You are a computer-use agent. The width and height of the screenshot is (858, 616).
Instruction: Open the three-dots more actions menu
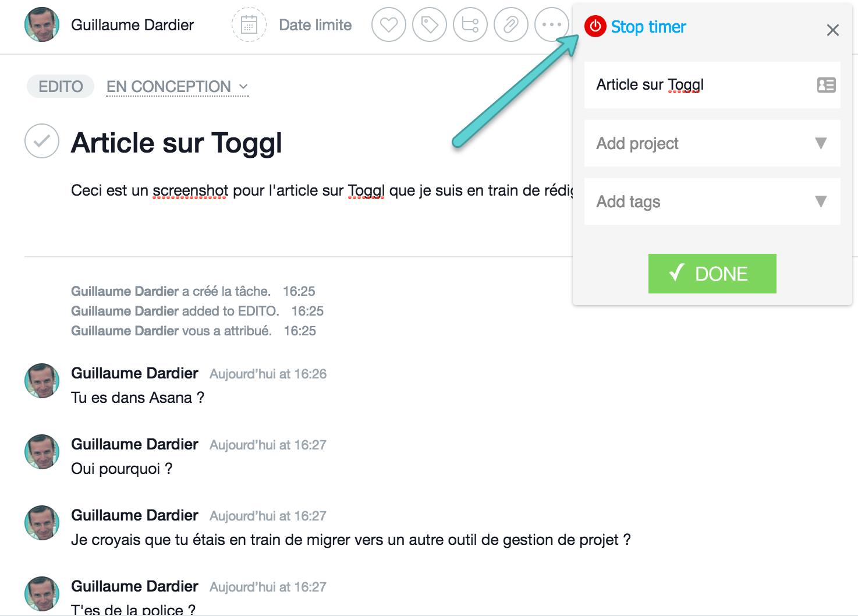551,25
